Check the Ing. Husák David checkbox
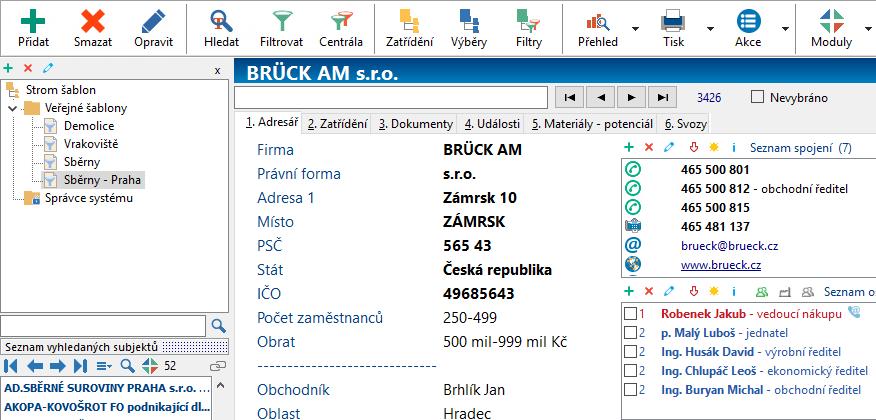876x420 pixels. (630, 352)
